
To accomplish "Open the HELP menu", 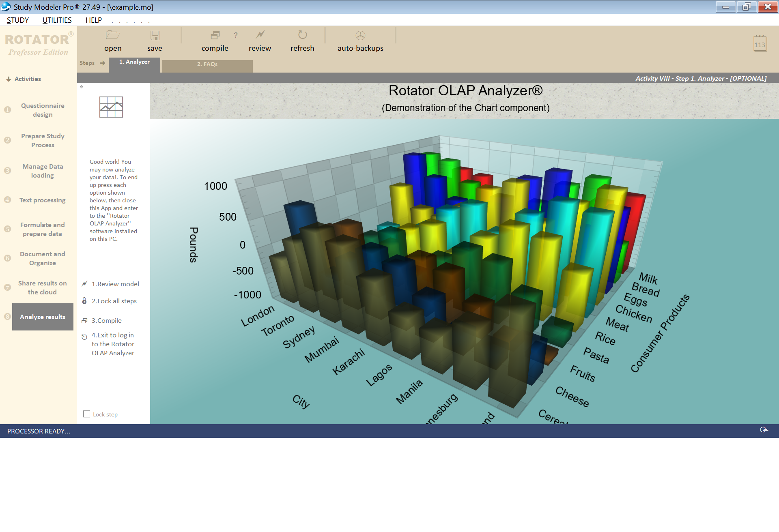I will point(94,20).
